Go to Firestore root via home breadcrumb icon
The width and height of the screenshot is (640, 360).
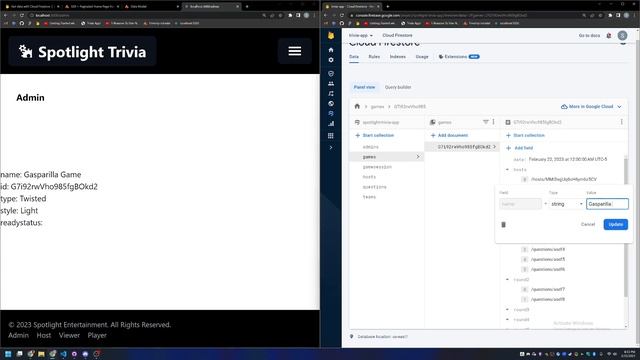pos(357,106)
